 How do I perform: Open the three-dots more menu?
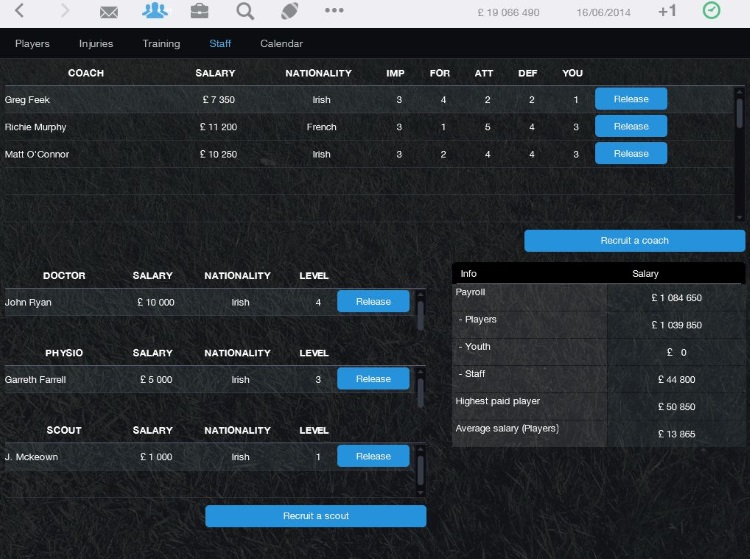334,10
